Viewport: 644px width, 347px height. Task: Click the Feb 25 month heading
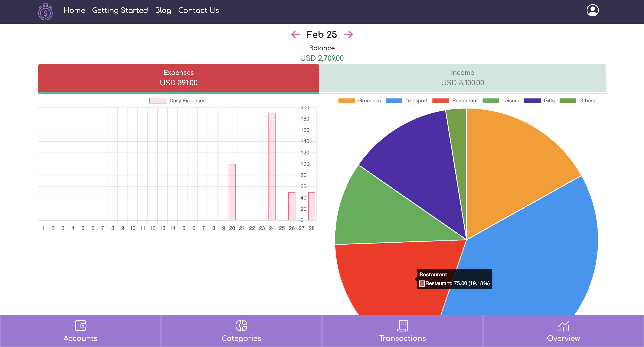coord(322,34)
